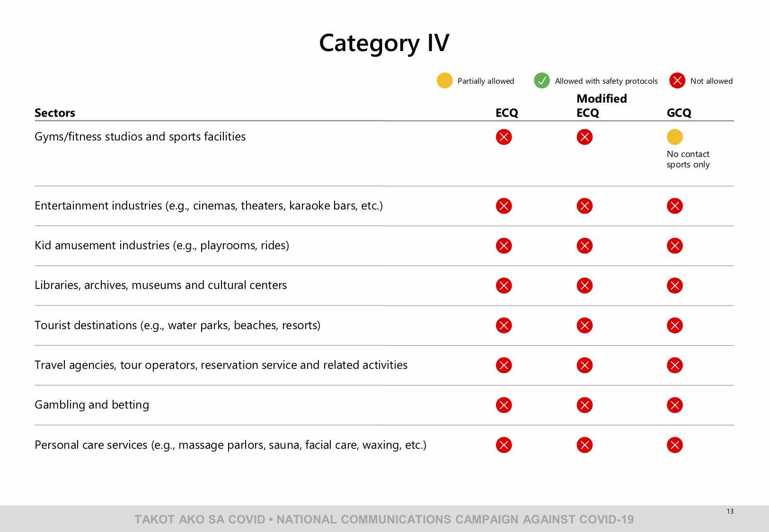
Task: Click the "No contact sports only" note
Action: point(688,159)
